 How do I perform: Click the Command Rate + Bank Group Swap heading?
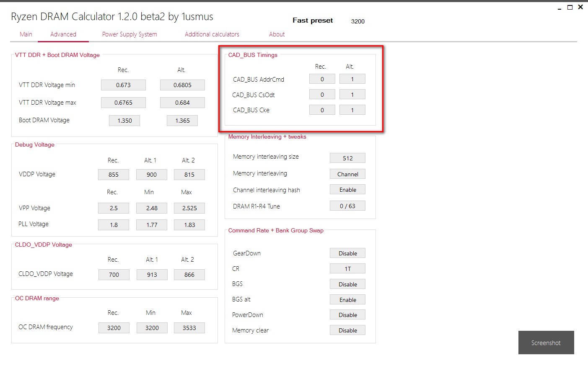pos(276,230)
